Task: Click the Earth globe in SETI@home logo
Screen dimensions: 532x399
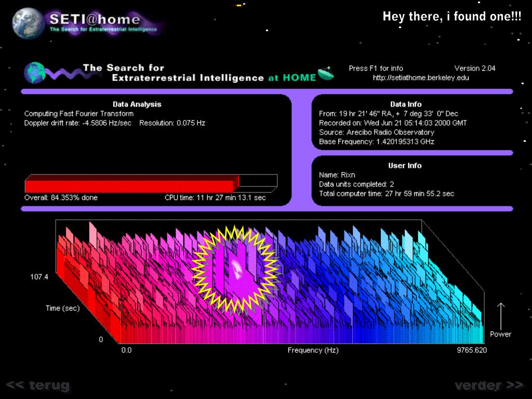Action: click(x=28, y=23)
